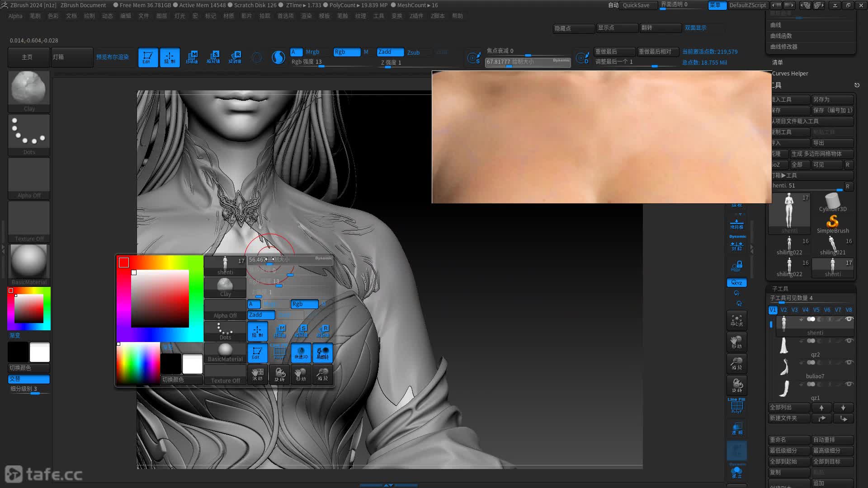Expand the Curves Helper section
The height and width of the screenshot is (488, 868).
pyautogui.click(x=790, y=74)
